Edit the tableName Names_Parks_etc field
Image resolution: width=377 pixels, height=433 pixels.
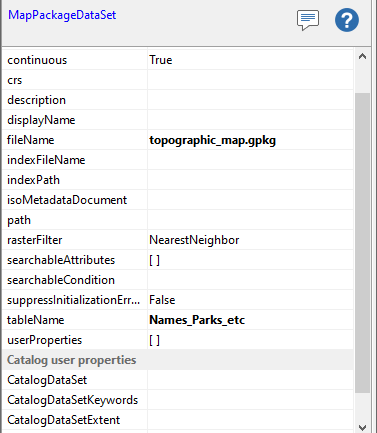click(x=250, y=320)
